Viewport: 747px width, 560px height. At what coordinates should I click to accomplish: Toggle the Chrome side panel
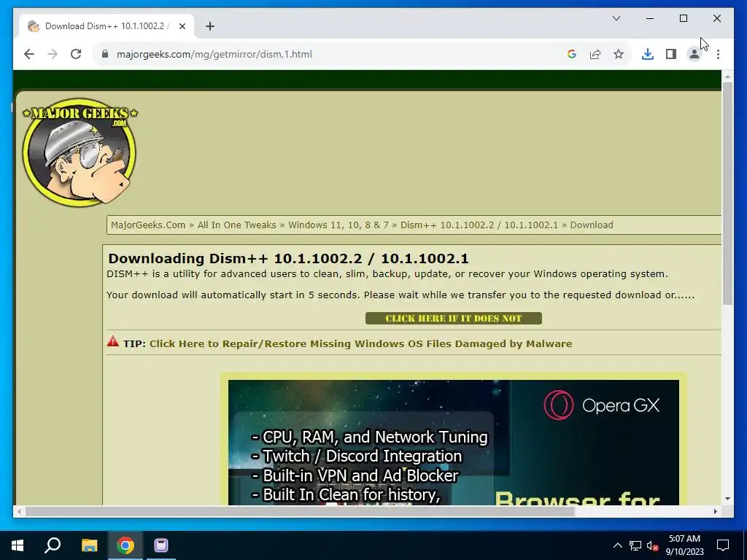[671, 54]
